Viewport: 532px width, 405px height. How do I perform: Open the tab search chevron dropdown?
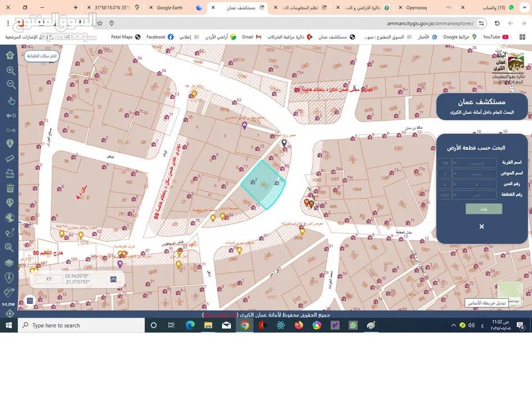(x=525, y=7)
